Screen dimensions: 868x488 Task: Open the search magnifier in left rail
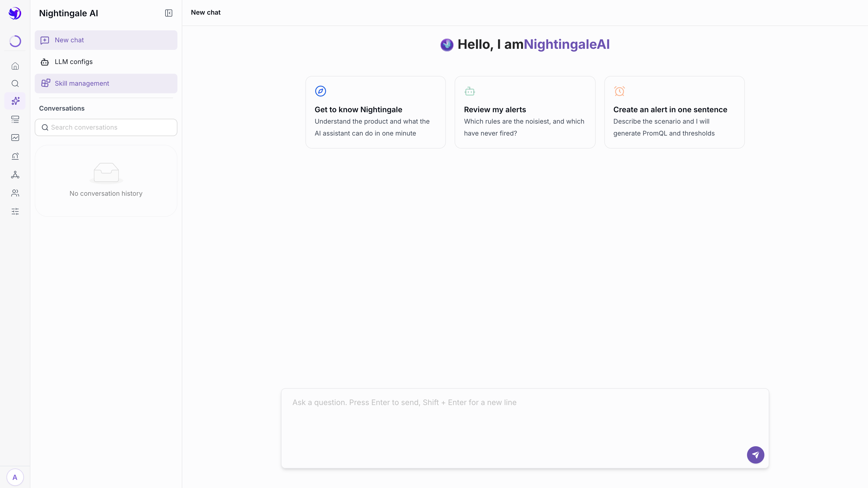pos(15,84)
